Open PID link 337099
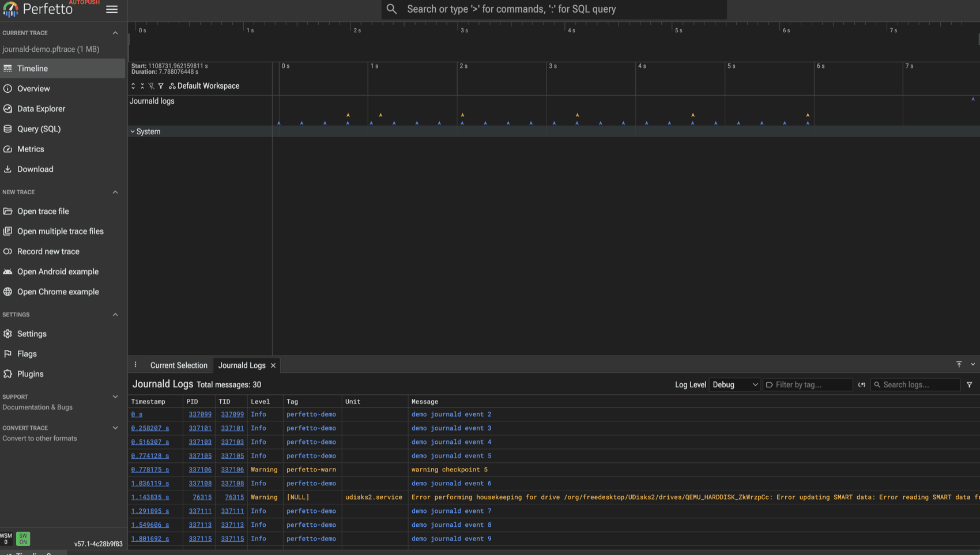The width and height of the screenshot is (980, 555). pos(200,414)
